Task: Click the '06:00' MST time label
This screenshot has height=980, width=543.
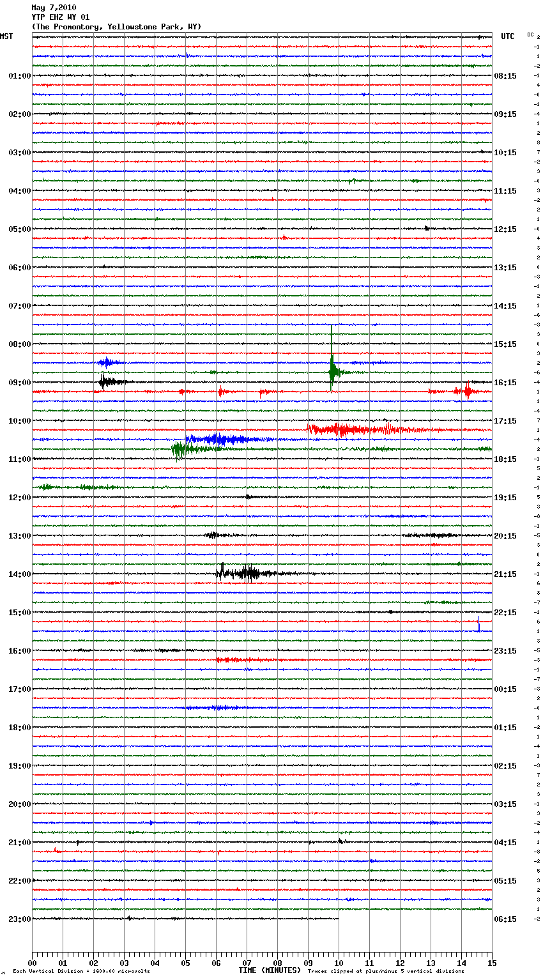Action: coord(20,268)
